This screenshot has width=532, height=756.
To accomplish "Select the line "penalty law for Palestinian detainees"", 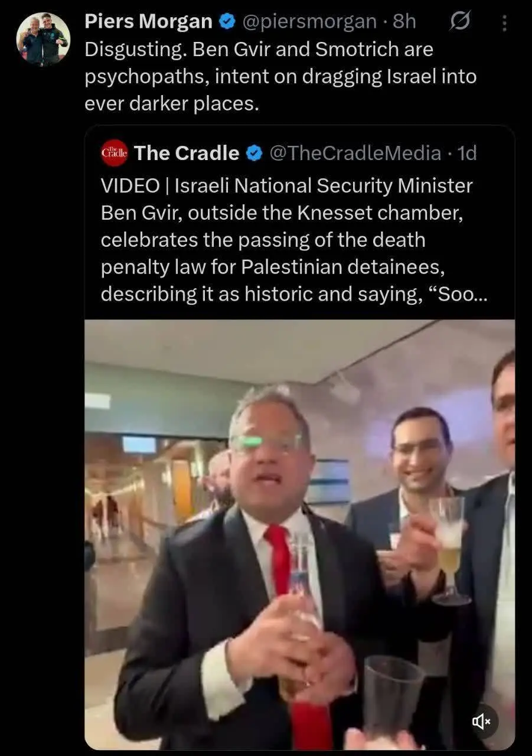I will tap(272, 267).
